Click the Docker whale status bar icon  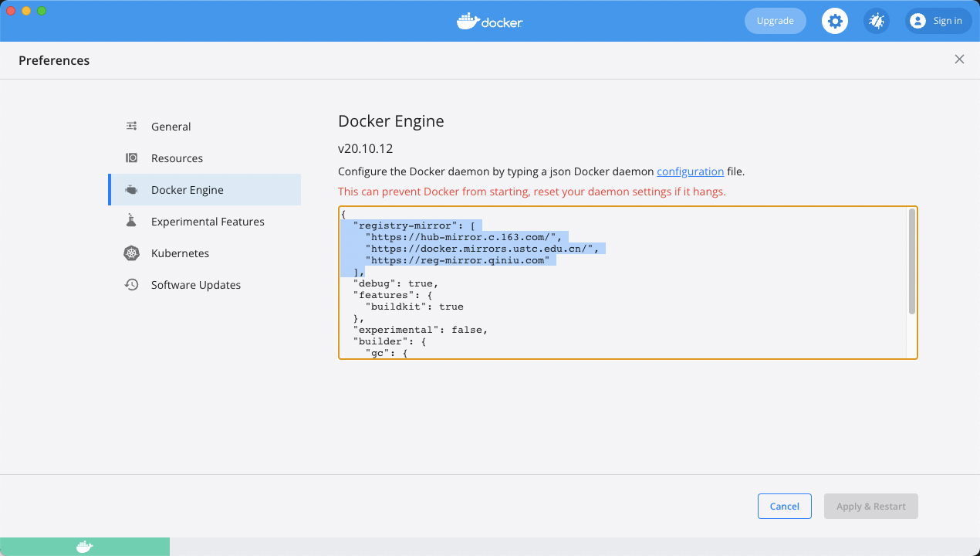click(x=85, y=547)
